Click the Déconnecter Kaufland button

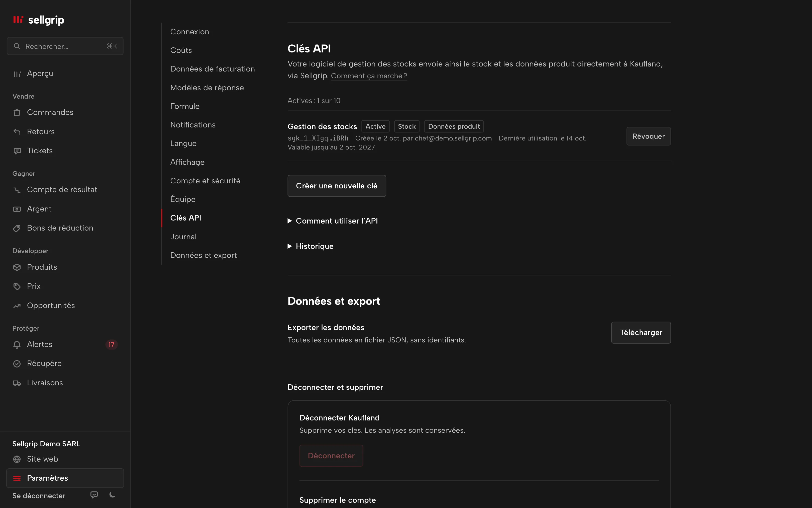click(331, 456)
